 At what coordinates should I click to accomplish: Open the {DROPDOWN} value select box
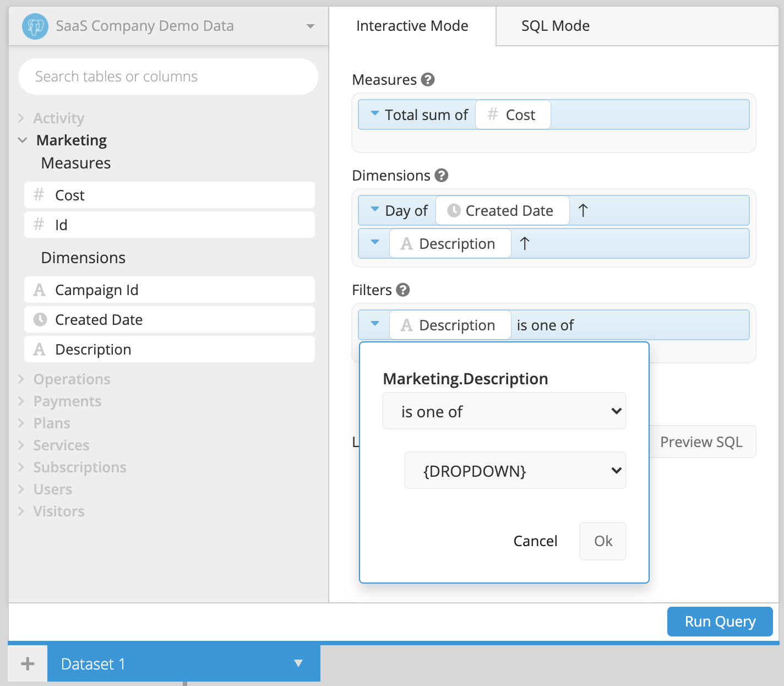[515, 470]
